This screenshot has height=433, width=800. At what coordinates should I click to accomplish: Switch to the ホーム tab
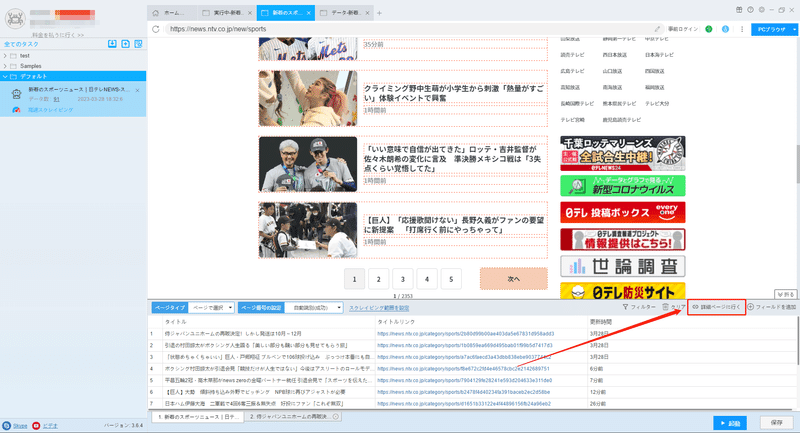point(173,13)
